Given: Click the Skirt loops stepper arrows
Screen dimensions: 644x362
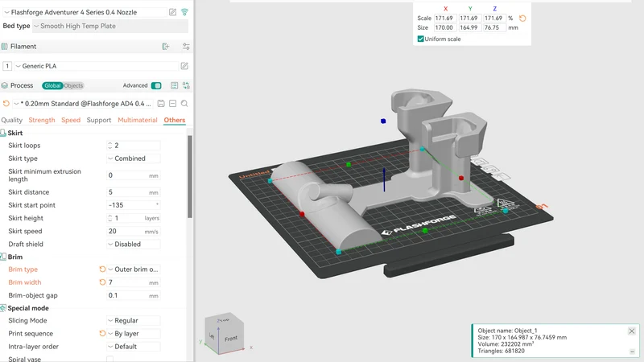Looking at the screenshot, I should [109, 146].
